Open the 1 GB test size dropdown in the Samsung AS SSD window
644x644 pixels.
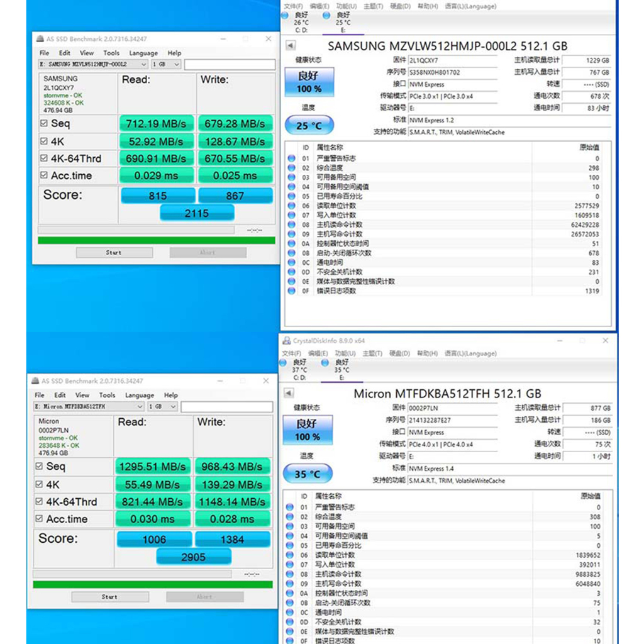[x=166, y=65]
